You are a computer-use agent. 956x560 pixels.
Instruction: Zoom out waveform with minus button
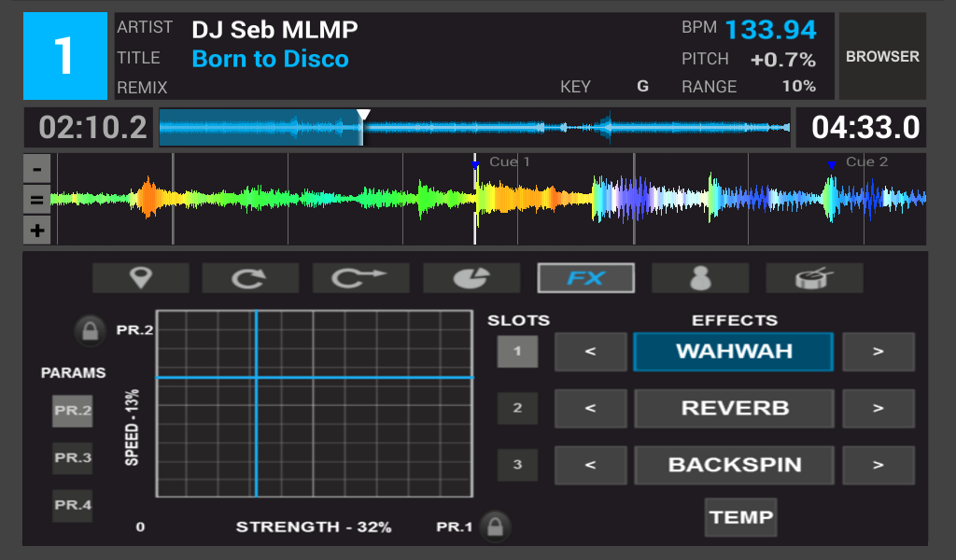(36, 170)
